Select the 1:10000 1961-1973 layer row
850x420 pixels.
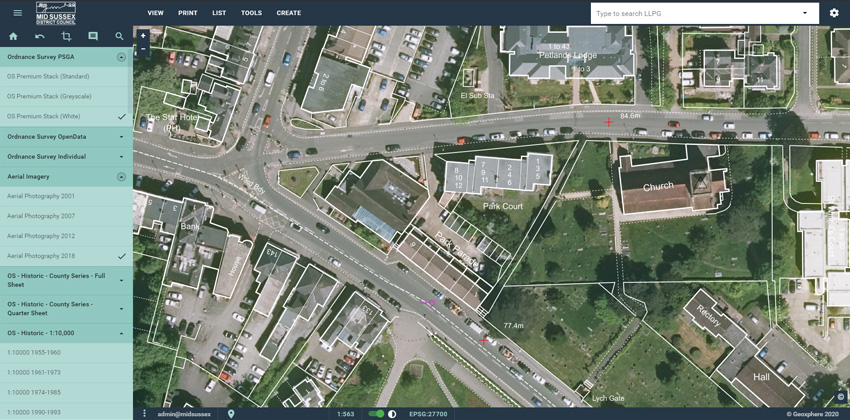coord(66,373)
